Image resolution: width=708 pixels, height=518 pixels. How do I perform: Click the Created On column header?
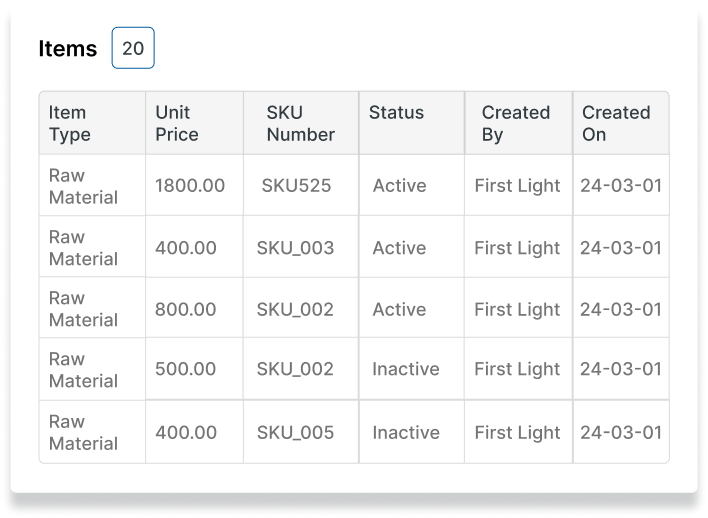pos(616,123)
